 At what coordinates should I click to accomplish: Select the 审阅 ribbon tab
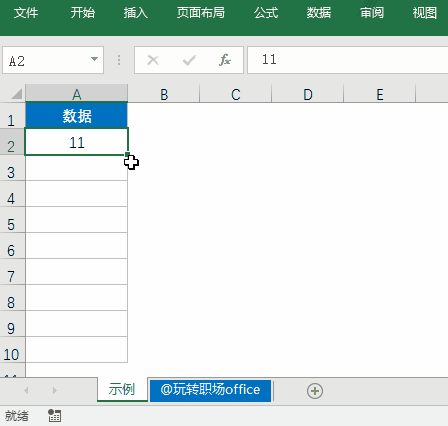click(372, 13)
